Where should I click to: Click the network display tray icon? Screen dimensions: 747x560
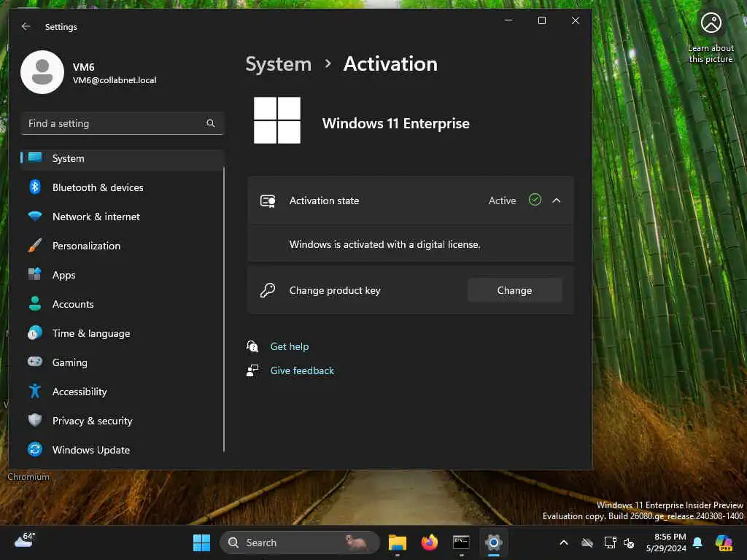(x=610, y=542)
